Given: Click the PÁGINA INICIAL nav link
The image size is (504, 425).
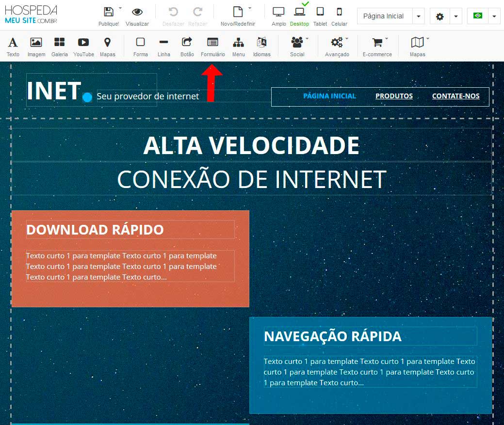Looking at the screenshot, I should (x=329, y=96).
